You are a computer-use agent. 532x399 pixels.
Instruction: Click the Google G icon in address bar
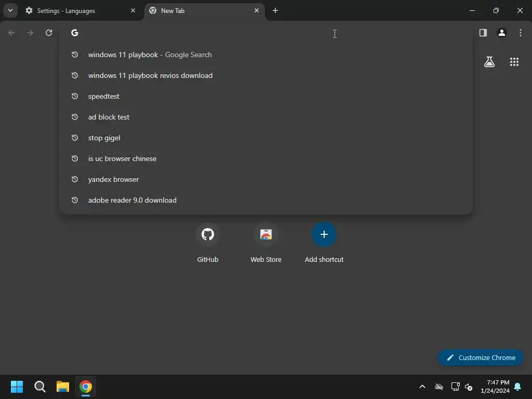pos(75,33)
